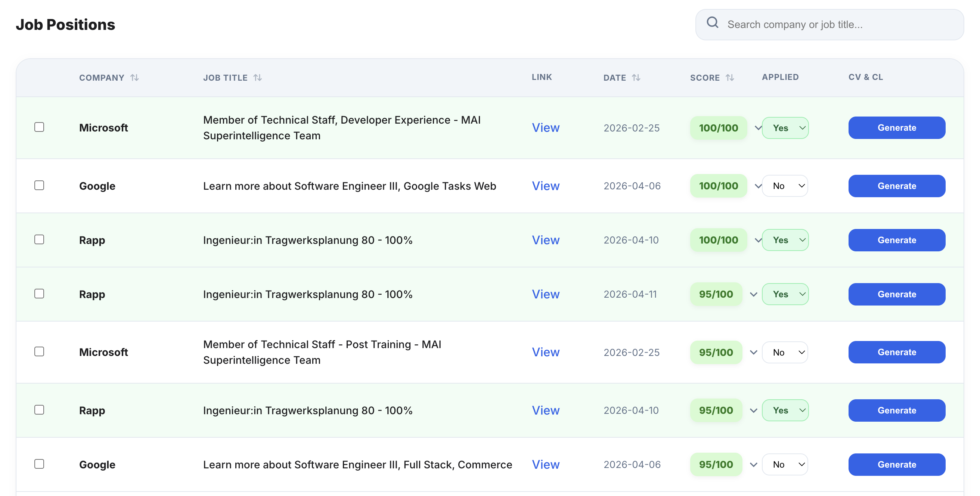Screen dimensions: 980x496
Task: Click company name Microsoft in Post Training row
Action: tap(103, 352)
